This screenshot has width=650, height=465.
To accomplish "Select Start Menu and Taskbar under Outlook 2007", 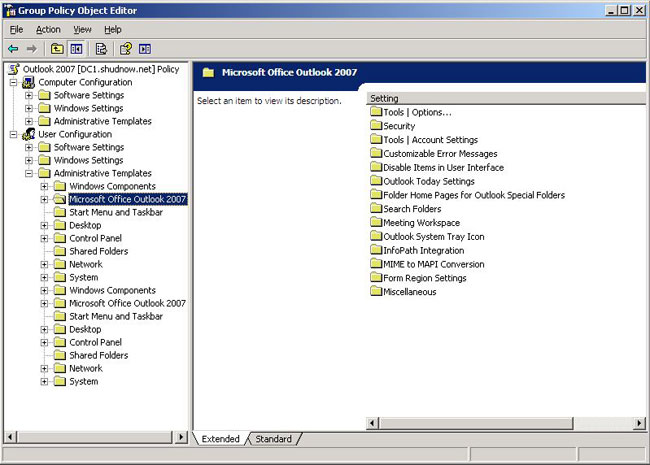I will [x=115, y=212].
